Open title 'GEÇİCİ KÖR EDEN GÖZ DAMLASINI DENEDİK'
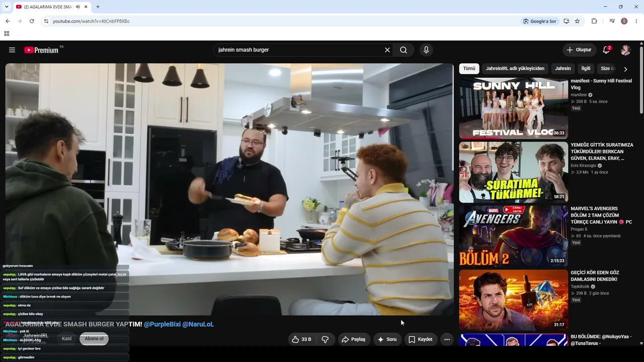Screen dimensions: 644x362 595,276
